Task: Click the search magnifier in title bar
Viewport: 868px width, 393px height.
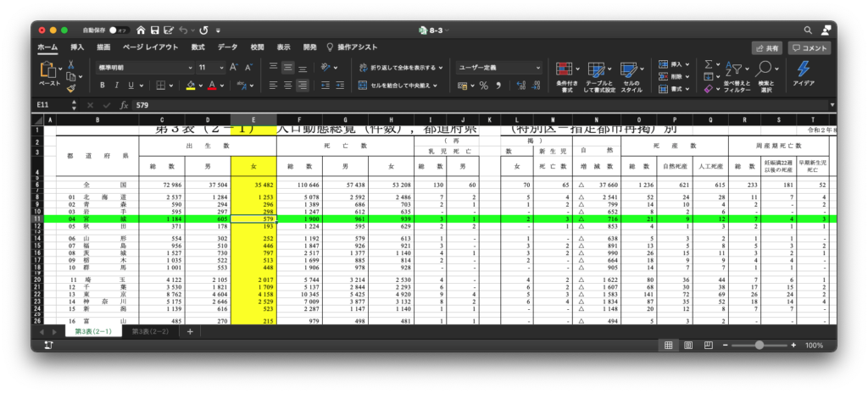Action: pyautogui.click(x=808, y=30)
